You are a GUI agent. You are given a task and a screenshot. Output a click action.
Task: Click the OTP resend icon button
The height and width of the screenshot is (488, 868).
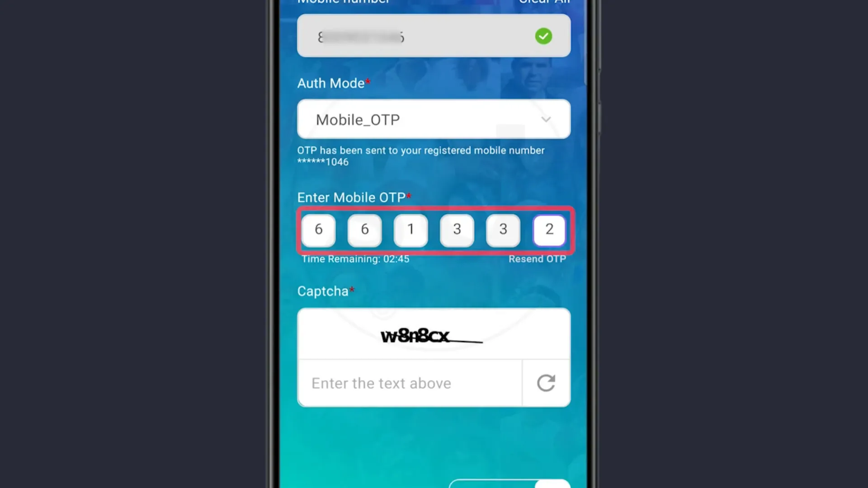[x=537, y=258]
